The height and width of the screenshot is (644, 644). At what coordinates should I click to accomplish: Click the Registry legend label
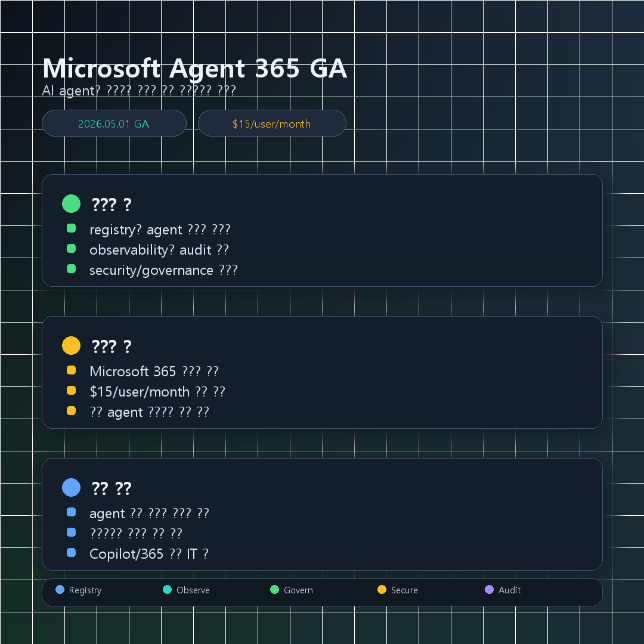[x=85, y=590]
